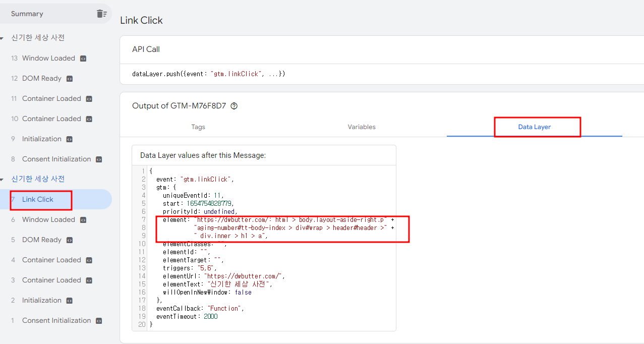
Task: Switch to the Tags tab
Action: pyautogui.click(x=198, y=127)
